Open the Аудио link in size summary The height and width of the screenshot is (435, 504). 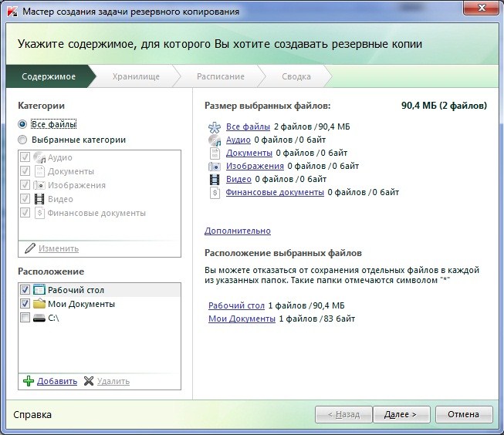click(x=238, y=140)
